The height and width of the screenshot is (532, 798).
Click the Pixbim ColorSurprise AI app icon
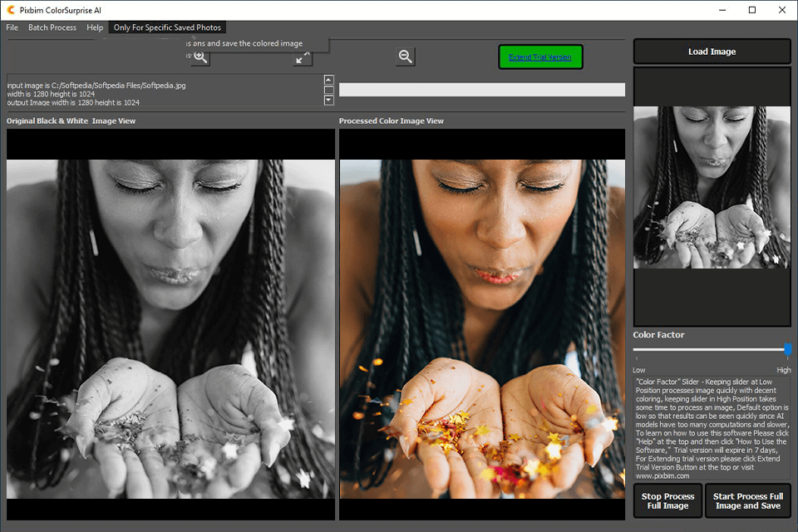pos(11,10)
